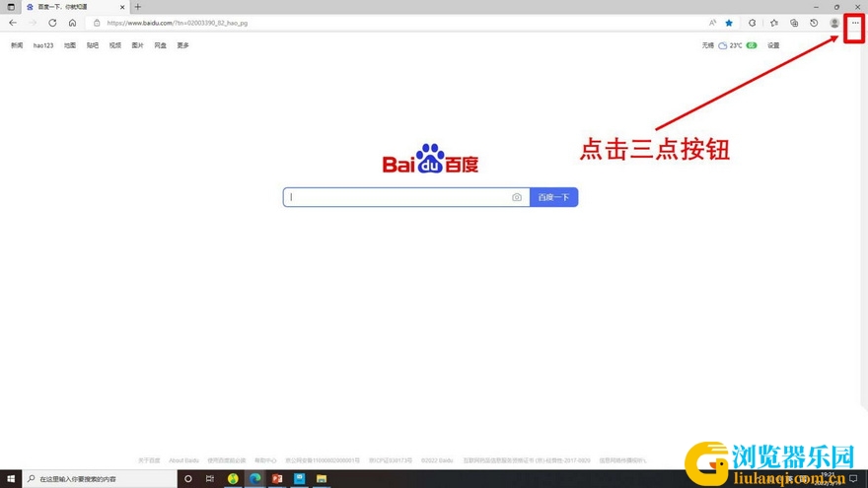Click the 百度一下 search button
Viewport: 868px width, 488px height.
[x=553, y=197]
